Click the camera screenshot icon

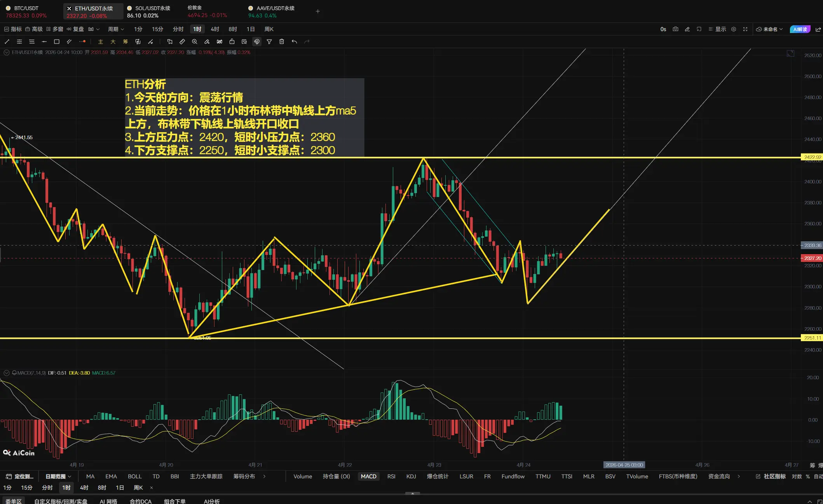coord(675,29)
